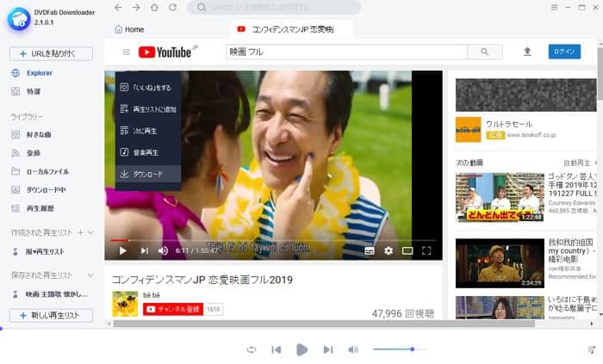This screenshot has width=603, height=364.
Task: Add a created playlist with plus icon
Action: 80,232
